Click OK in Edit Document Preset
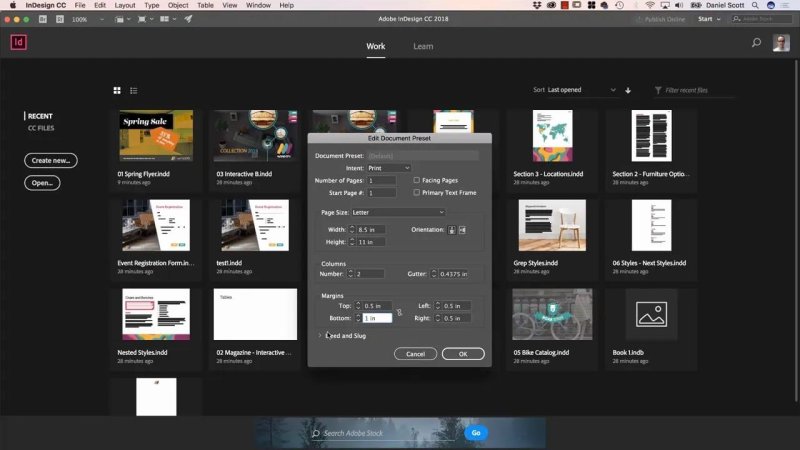800x450 pixels. point(463,354)
